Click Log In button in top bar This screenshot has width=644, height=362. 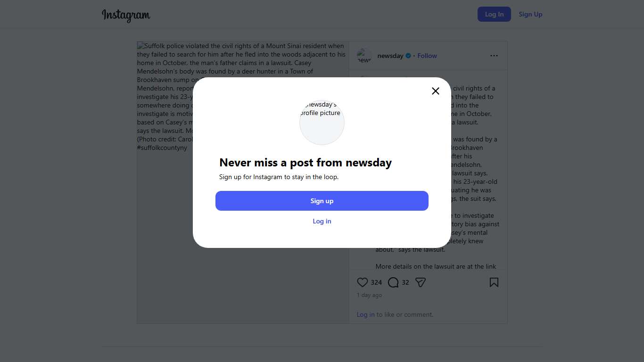(x=494, y=14)
